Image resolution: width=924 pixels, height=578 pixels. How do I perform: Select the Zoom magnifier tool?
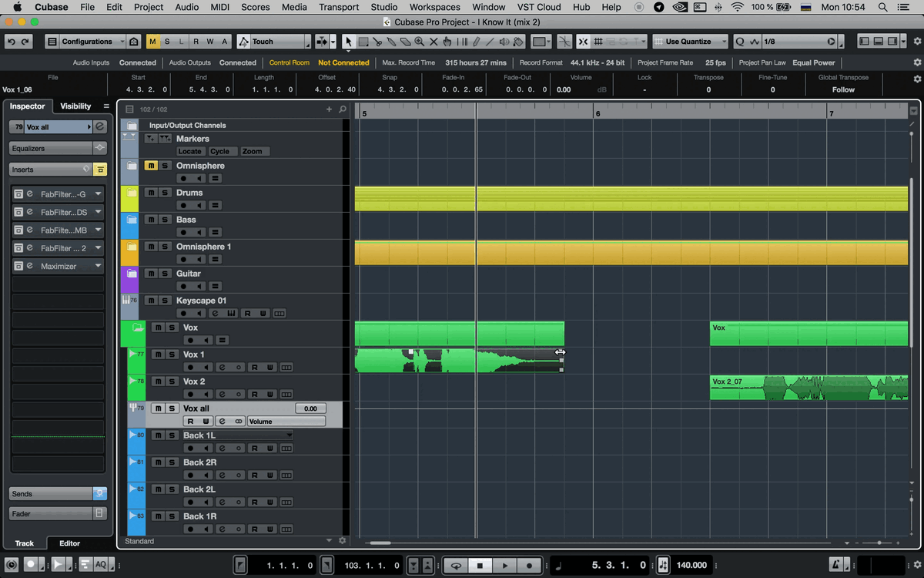pos(420,42)
